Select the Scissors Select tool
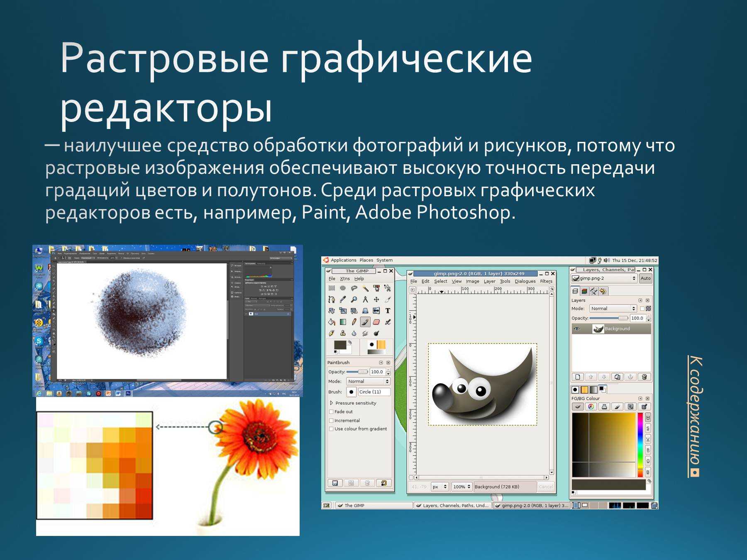Screen dimensions: 747x560 pyautogui.click(x=388, y=288)
